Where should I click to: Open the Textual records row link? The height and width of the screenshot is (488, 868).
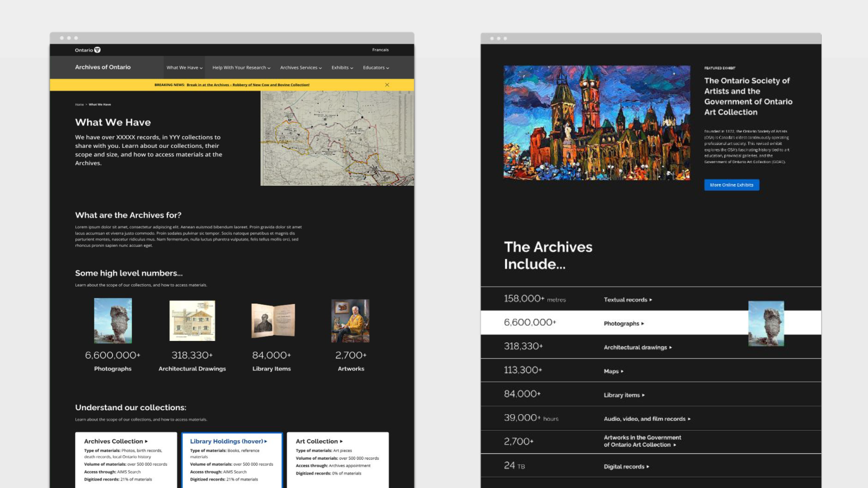(x=628, y=300)
